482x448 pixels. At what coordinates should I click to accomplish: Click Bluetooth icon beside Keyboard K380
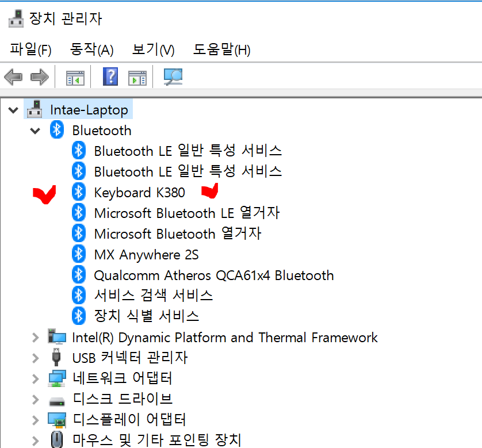[79, 192]
